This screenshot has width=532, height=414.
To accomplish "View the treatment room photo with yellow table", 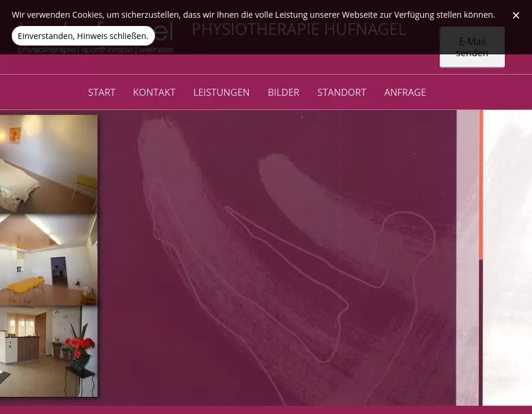I will pos(48,260).
